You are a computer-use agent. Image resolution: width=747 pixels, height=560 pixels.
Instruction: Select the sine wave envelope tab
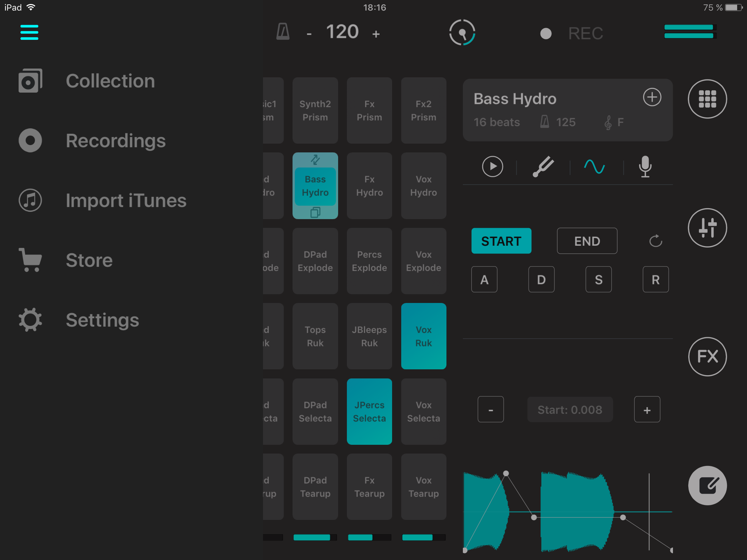(x=594, y=167)
